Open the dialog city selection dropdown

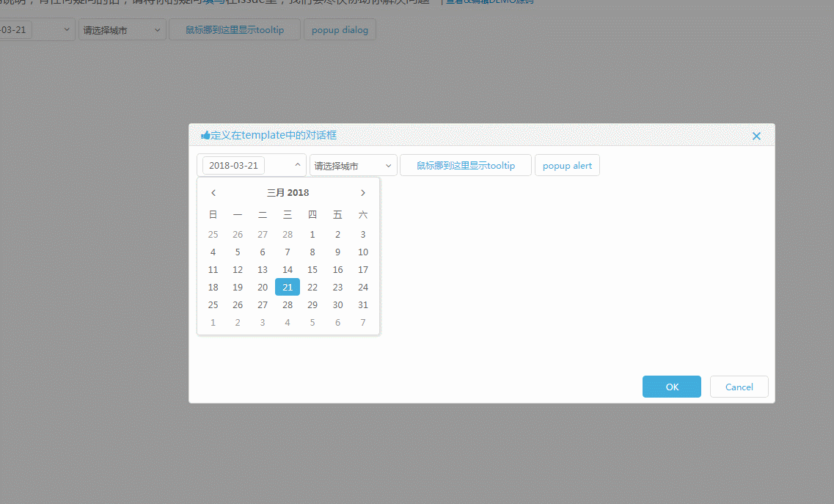(354, 166)
